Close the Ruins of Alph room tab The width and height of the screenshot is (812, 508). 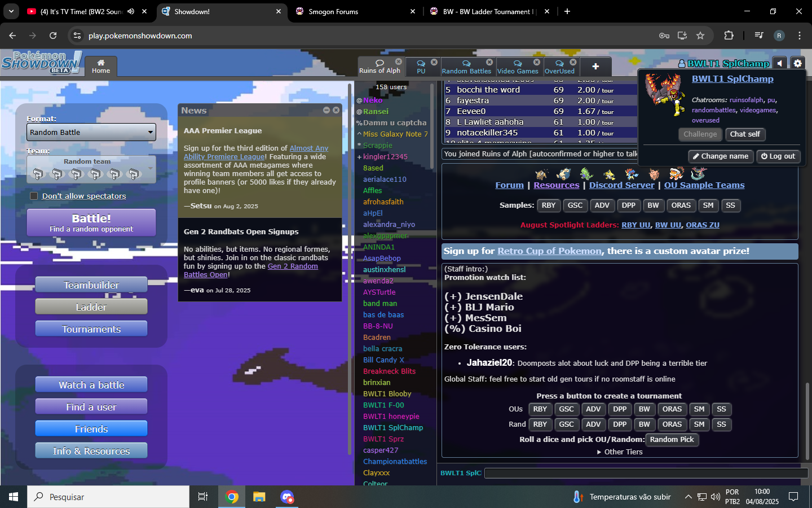coord(399,62)
